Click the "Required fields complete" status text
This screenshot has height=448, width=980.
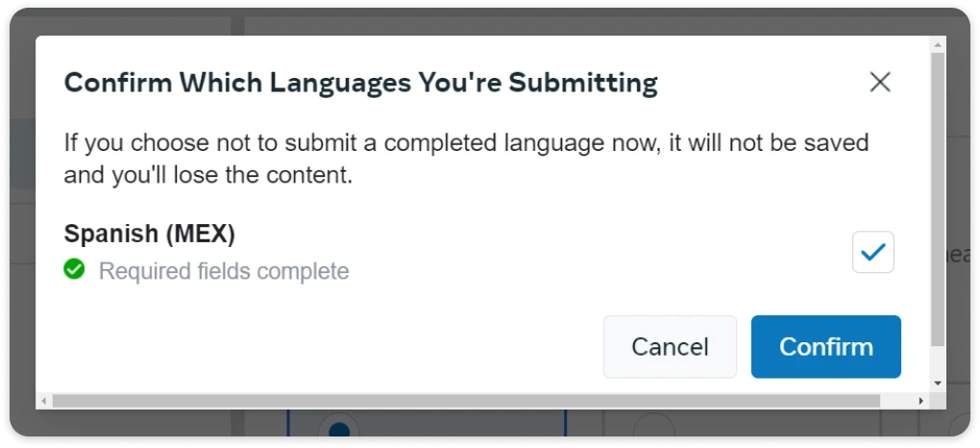[x=223, y=271]
